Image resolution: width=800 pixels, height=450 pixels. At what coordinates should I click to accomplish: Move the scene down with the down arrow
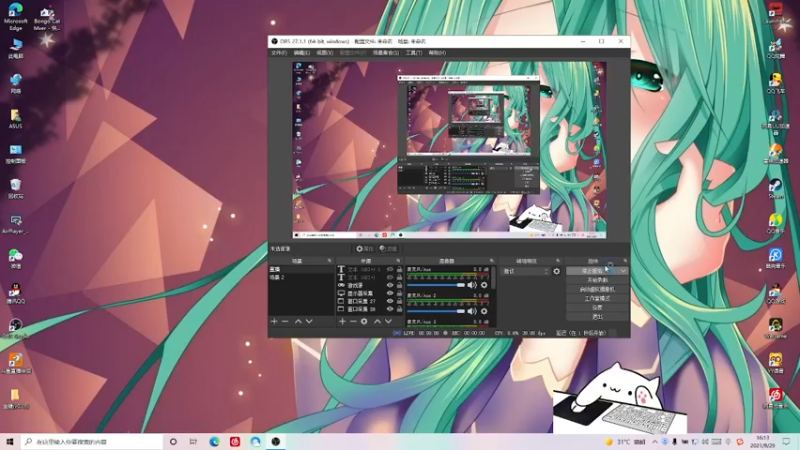pos(309,321)
